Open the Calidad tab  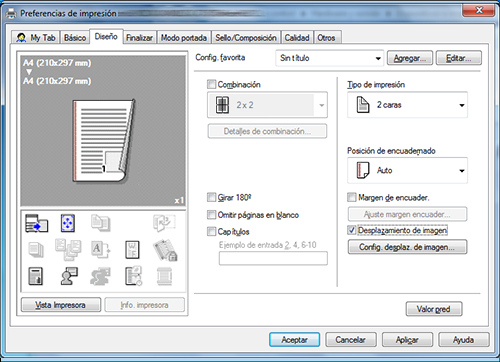(297, 38)
